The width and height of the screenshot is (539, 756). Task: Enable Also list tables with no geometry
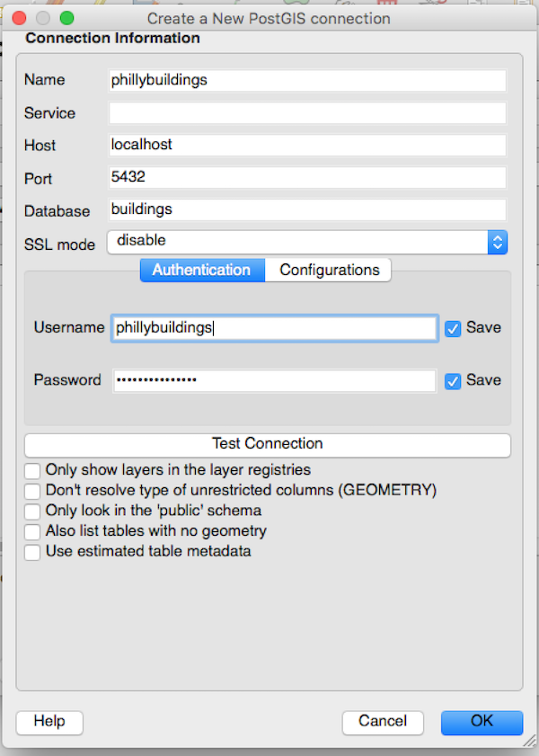point(32,532)
